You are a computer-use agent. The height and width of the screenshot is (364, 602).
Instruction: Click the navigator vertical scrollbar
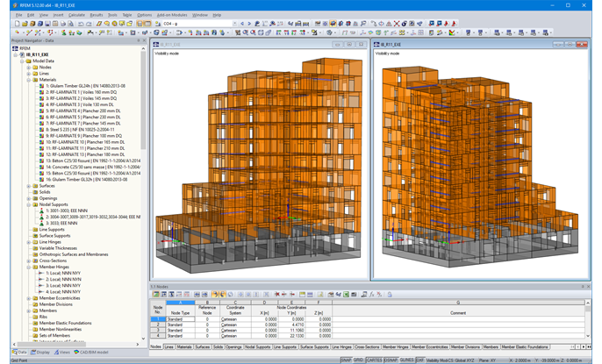point(144,101)
